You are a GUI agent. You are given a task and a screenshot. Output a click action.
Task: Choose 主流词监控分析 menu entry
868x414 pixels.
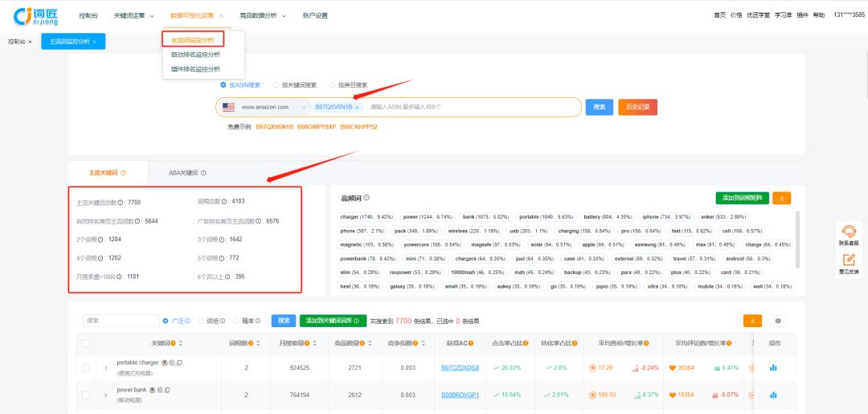pyautogui.click(x=193, y=40)
